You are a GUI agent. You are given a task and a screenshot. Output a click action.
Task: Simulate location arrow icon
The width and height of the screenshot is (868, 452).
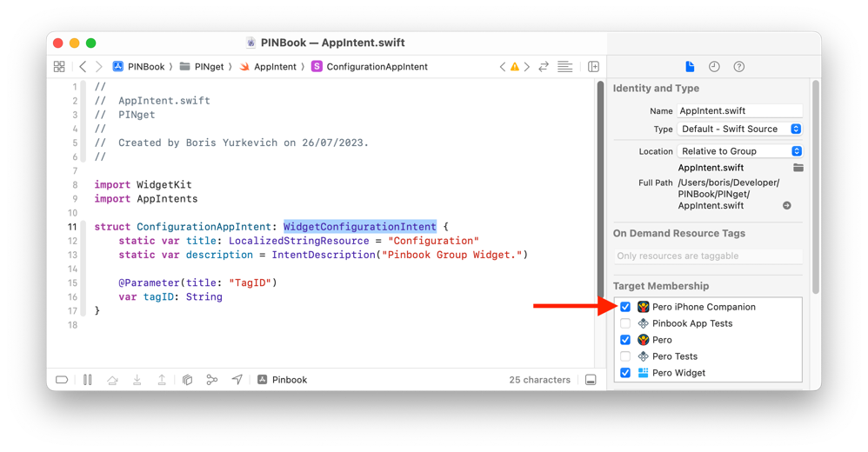(x=237, y=380)
